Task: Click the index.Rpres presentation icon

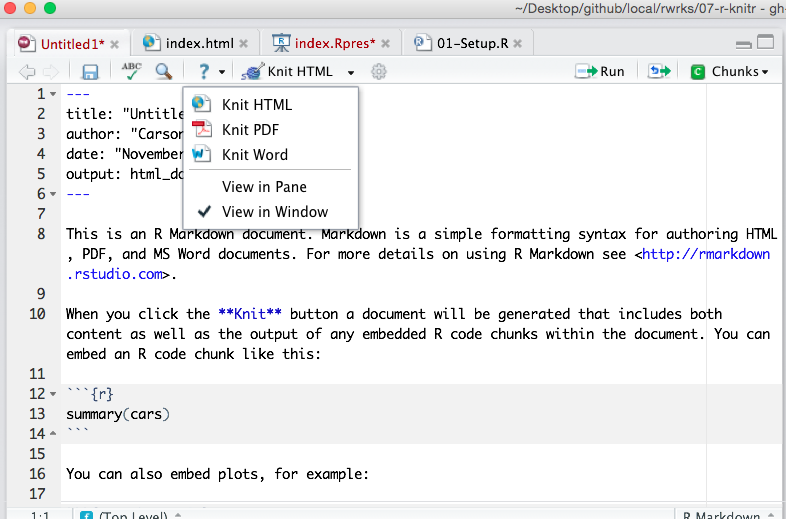Action: (281, 43)
